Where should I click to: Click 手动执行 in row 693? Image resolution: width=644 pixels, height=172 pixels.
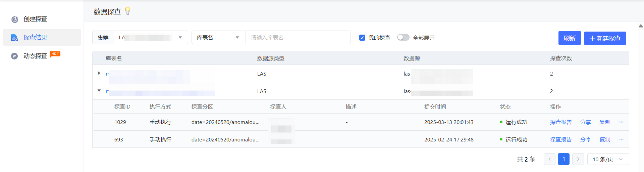click(160, 139)
